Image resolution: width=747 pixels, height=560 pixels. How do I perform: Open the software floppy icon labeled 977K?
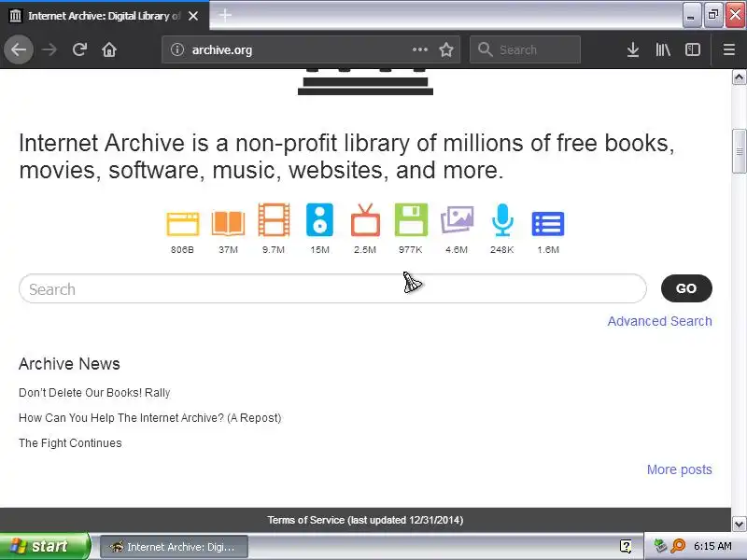pos(411,219)
